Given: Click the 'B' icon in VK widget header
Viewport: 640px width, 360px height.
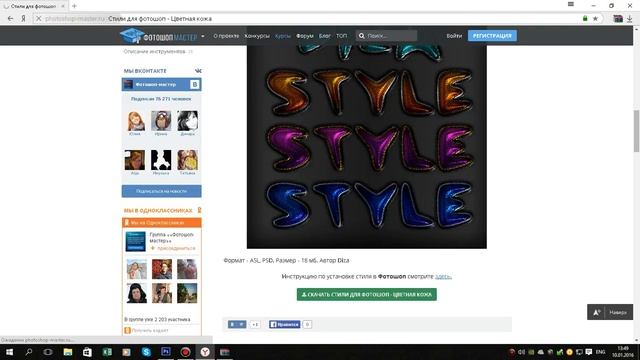Looking at the screenshot, I should tap(195, 84).
